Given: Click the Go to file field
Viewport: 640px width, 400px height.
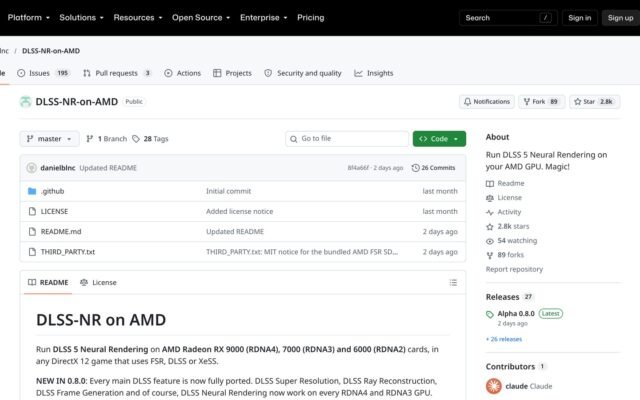Looking at the screenshot, I should point(347,139).
